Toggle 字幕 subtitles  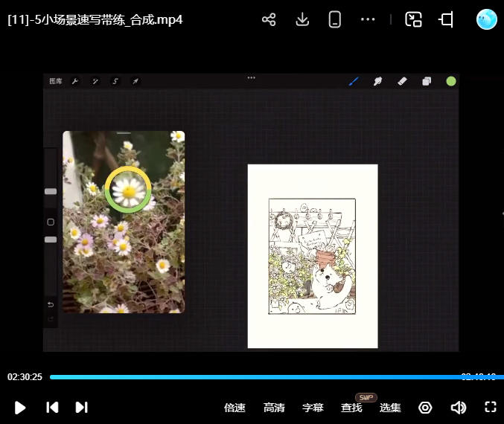(313, 408)
